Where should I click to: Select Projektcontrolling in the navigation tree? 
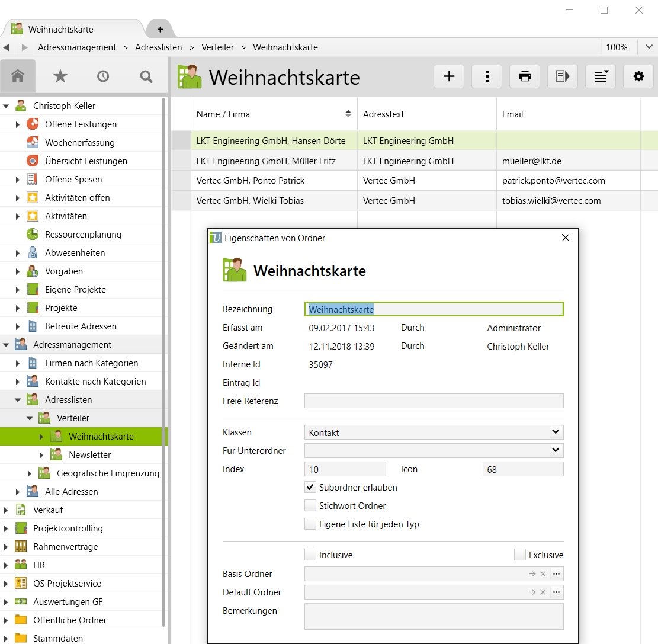coord(68,528)
